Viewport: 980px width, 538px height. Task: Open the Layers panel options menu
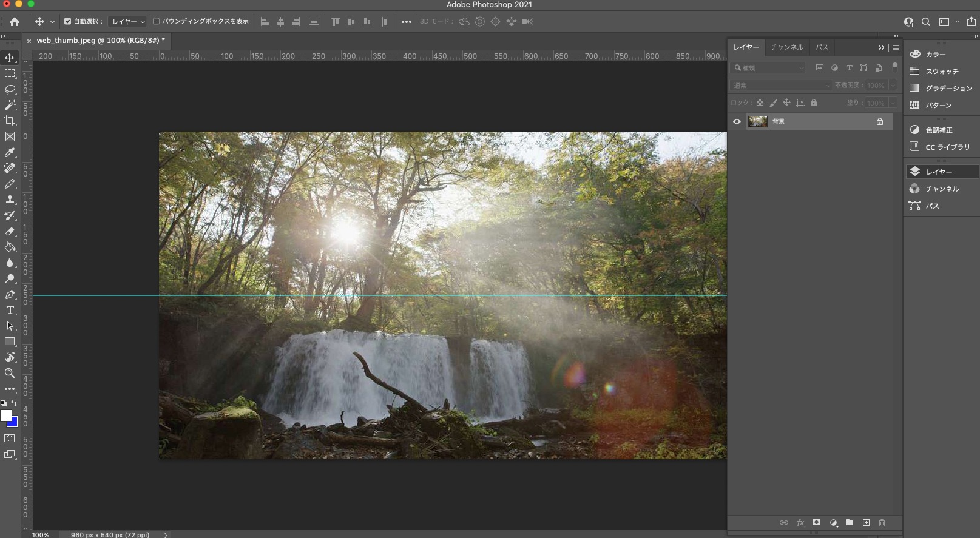pyautogui.click(x=896, y=47)
